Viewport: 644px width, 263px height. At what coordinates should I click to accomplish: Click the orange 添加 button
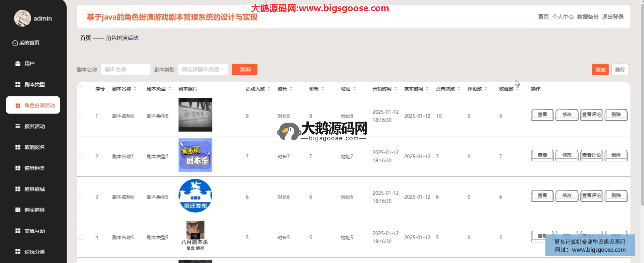point(600,70)
